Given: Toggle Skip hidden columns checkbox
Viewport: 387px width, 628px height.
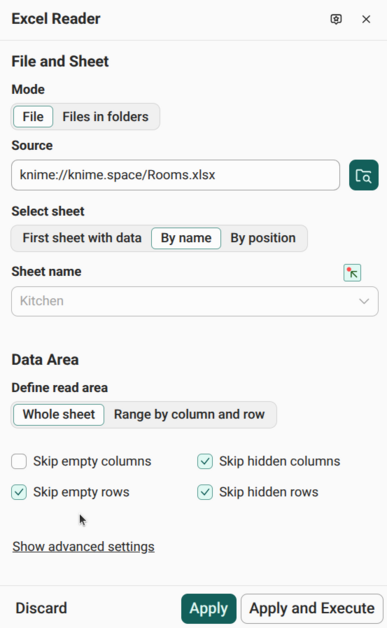Looking at the screenshot, I should [x=205, y=461].
